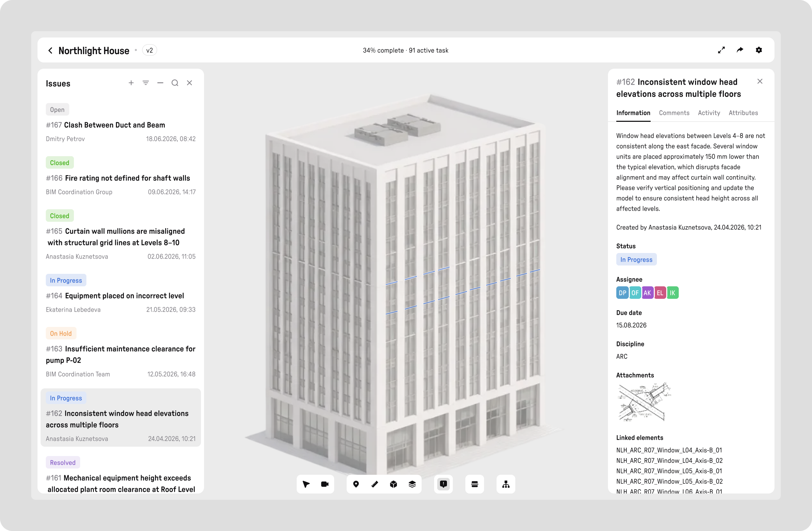Enter fullscreen with the expand arrows icon
The image size is (812, 531).
tap(721, 50)
